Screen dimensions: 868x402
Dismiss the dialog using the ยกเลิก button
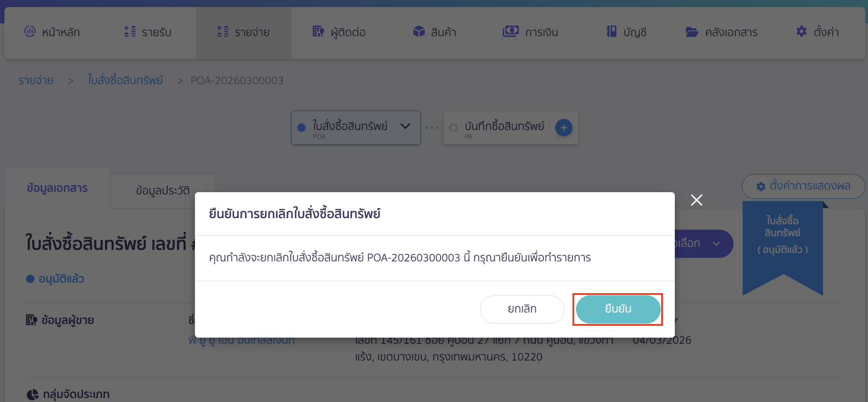coord(522,309)
